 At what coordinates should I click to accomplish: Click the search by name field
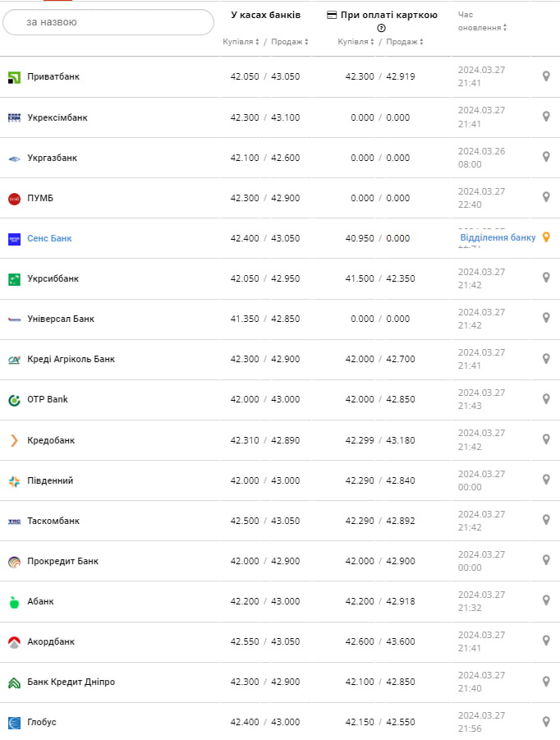[108, 22]
